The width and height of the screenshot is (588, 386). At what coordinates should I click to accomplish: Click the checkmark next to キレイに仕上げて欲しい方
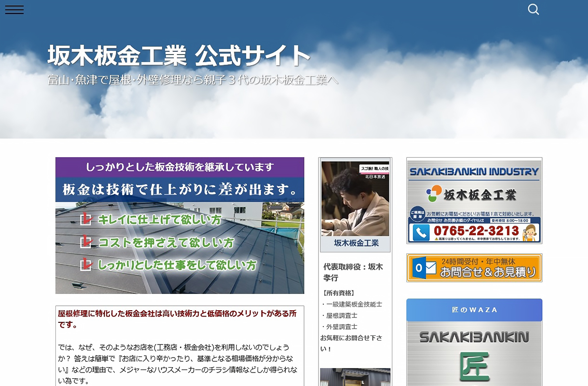86,219
